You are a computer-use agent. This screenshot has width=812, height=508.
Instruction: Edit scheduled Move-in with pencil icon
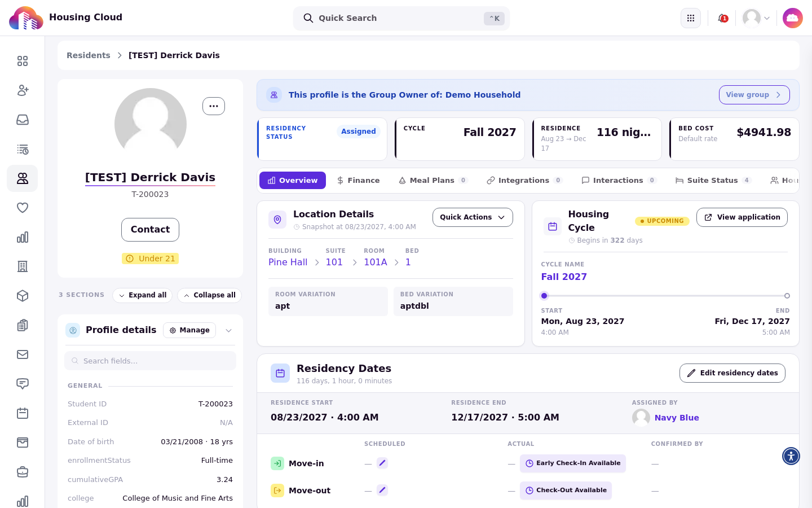click(x=382, y=463)
